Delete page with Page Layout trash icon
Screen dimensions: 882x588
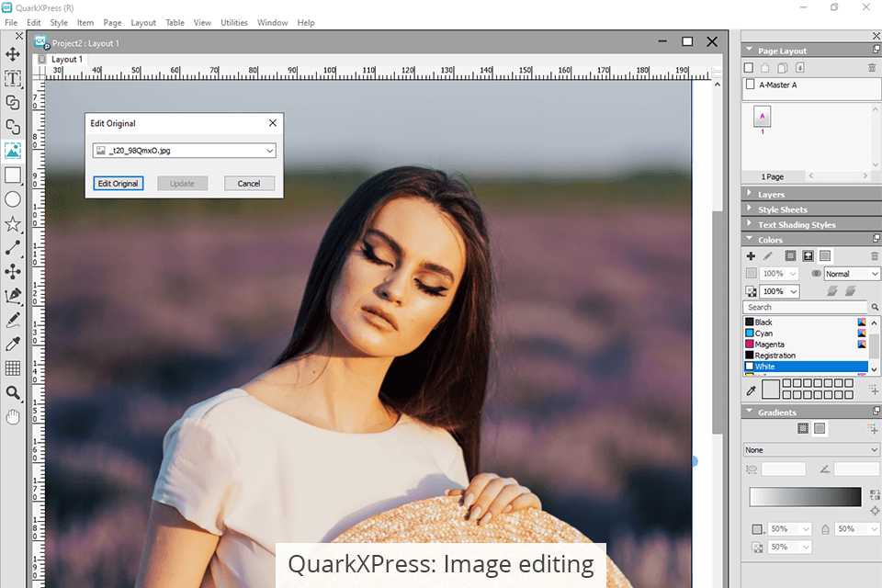(x=872, y=67)
